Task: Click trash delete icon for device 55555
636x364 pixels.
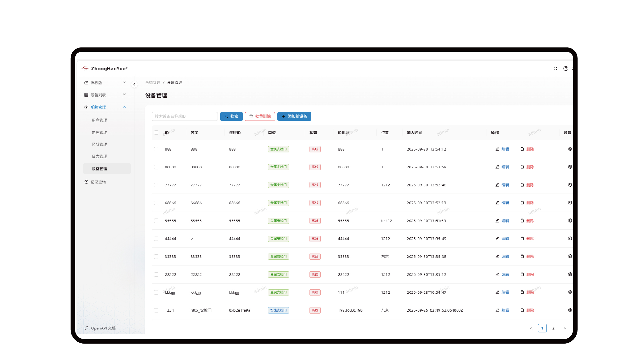Action: point(522,221)
